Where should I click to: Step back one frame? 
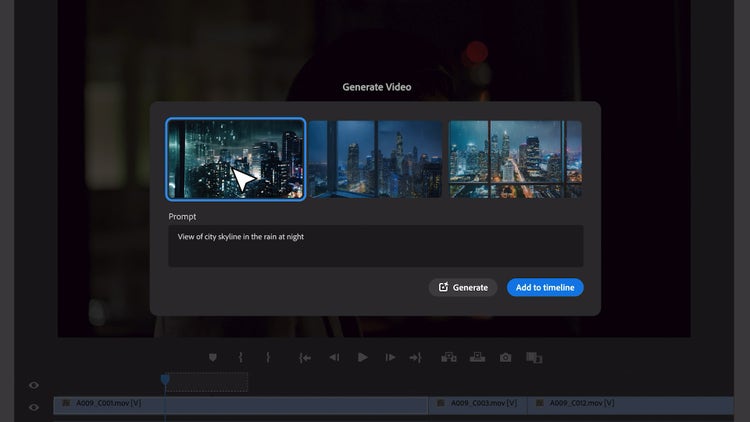pyautogui.click(x=334, y=357)
